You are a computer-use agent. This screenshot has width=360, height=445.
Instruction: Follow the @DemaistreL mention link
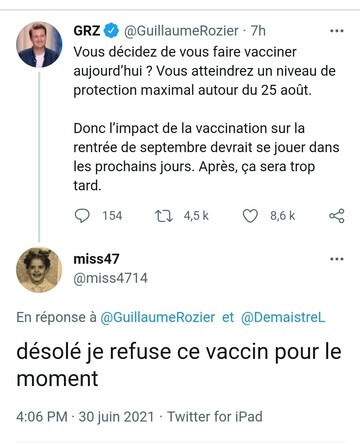[283, 317]
